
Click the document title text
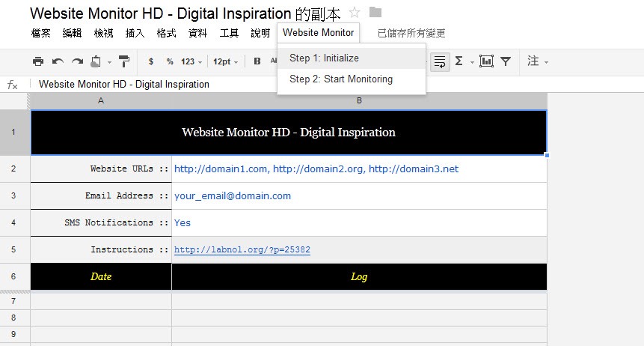point(185,13)
